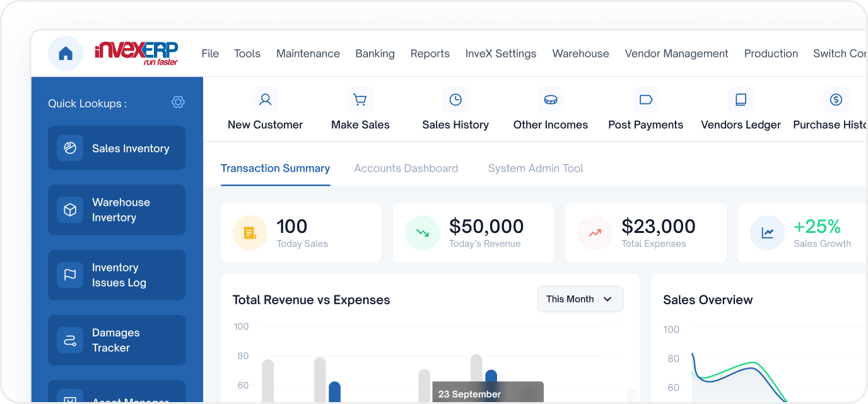Open Inventory Issues Log lookup
The image size is (868, 404).
coord(117,275)
